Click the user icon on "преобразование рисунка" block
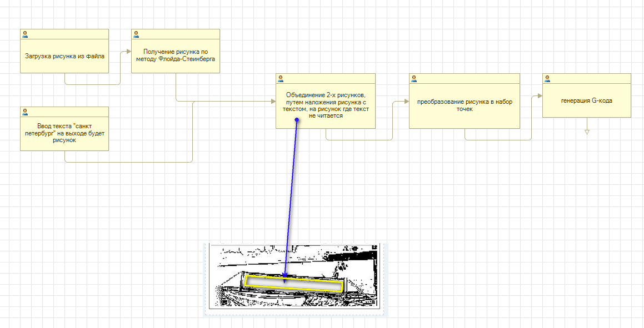644x328 pixels. (x=414, y=79)
